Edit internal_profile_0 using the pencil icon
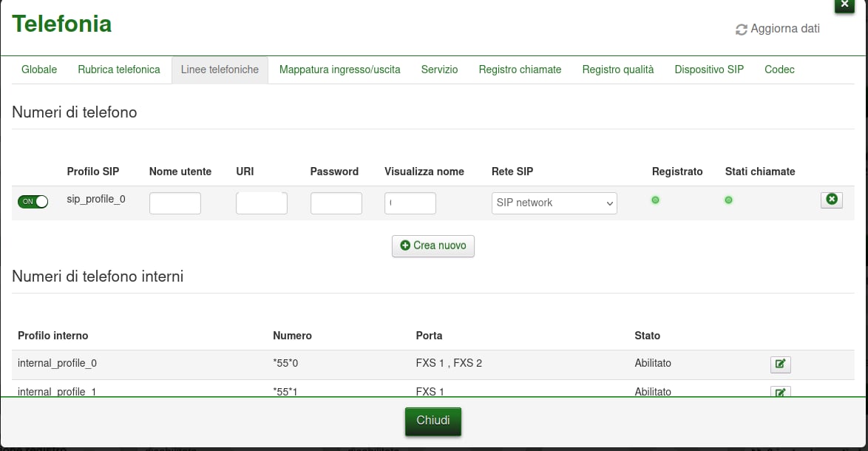This screenshot has height=451, width=868. pos(780,364)
